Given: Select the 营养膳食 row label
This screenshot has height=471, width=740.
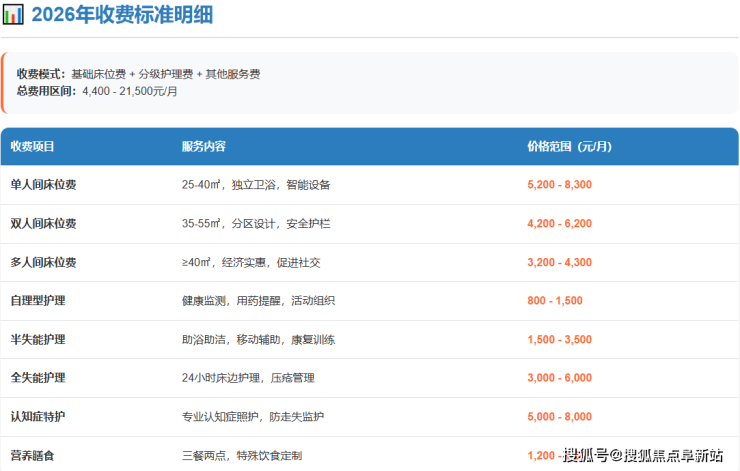Looking at the screenshot, I should [33, 455].
